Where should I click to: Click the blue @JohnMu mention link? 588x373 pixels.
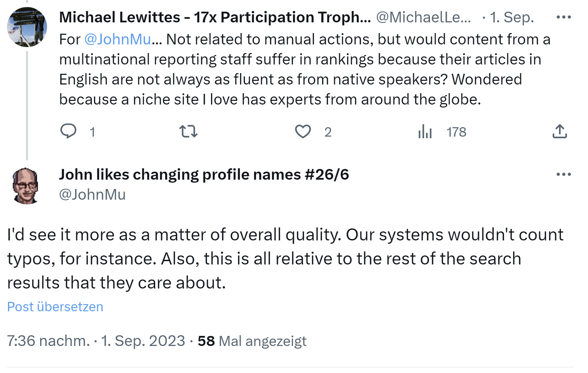click(x=117, y=39)
